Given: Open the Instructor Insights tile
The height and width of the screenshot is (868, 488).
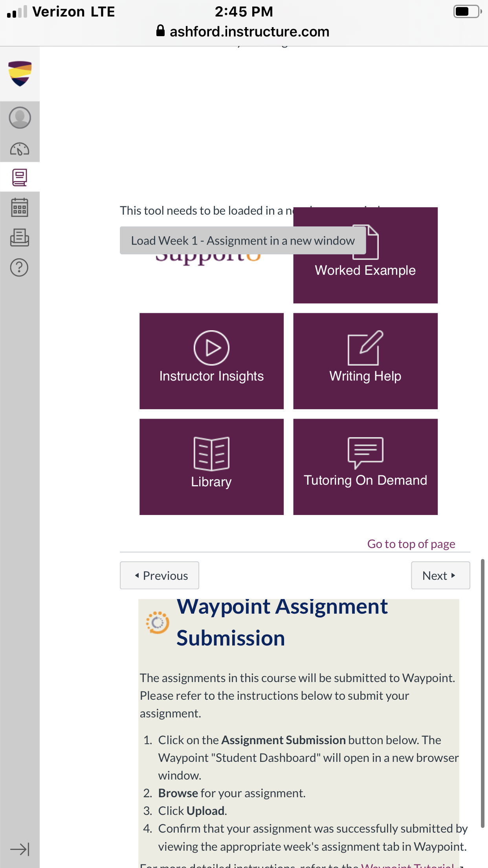Looking at the screenshot, I should (211, 361).
